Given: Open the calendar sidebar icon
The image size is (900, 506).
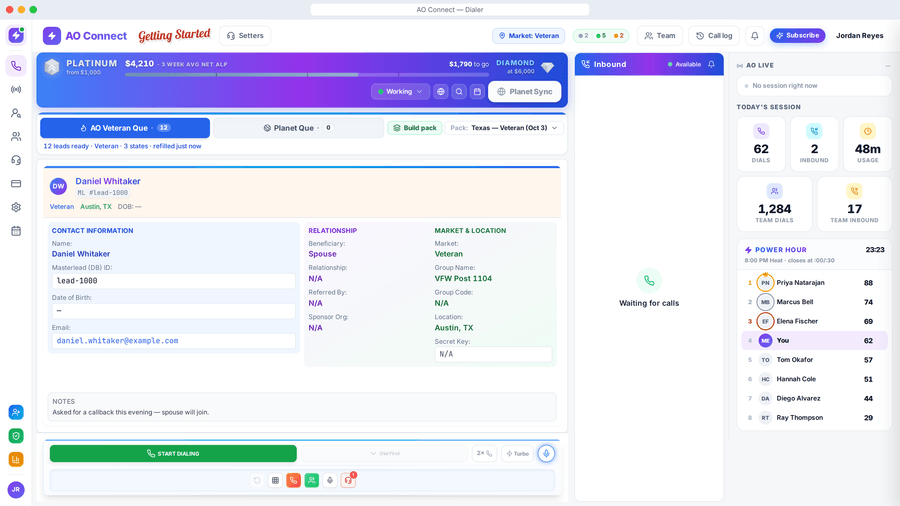Looking at the screenshot, I should [x=16, y=231].
